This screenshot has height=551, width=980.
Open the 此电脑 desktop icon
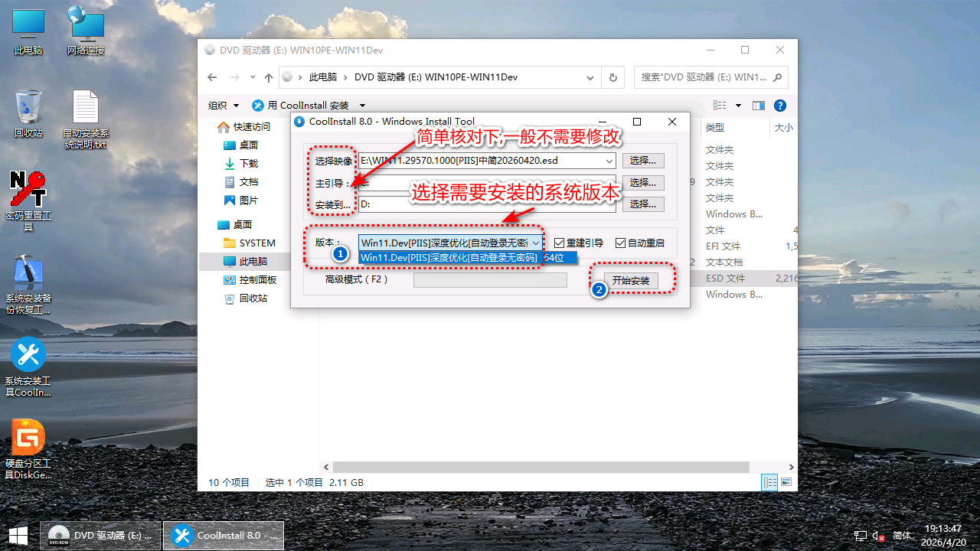pyautogui.click(x=28, y=31)
